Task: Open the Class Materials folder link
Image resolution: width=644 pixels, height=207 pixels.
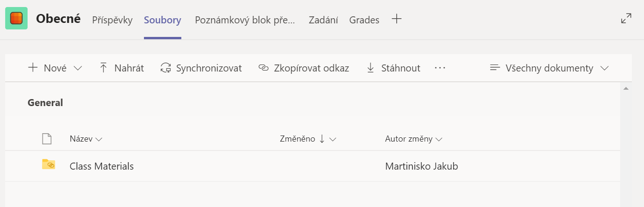Action: pos(101,166)
